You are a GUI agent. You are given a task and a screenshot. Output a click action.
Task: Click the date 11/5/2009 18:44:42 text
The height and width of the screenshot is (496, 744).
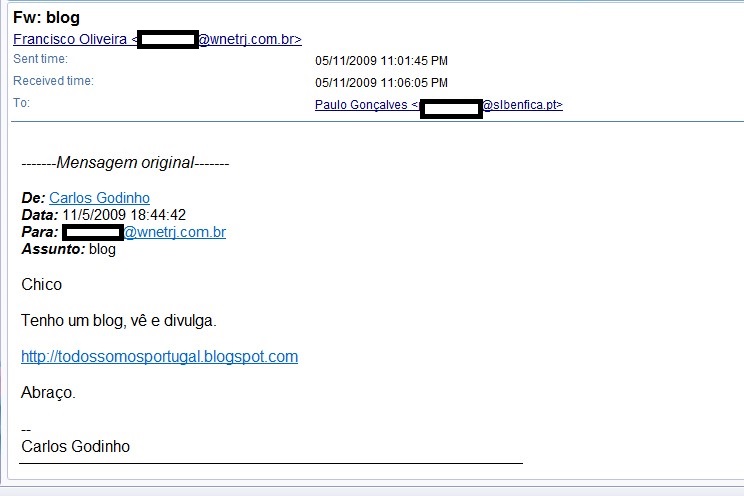[124, 215]
